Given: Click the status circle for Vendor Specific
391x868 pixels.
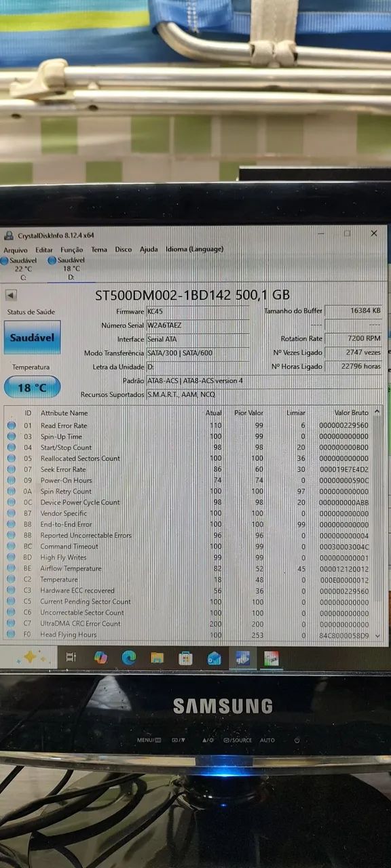Looking at the screenshot, I should tap(11, 513).
